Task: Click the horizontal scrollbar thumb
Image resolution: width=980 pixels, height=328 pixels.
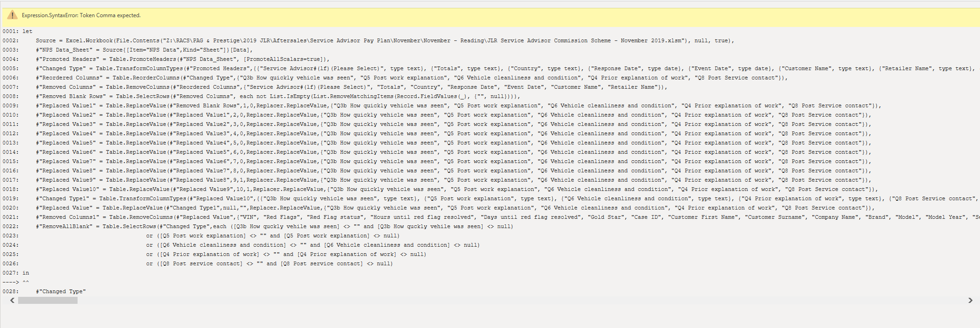Action: (48, 301)
